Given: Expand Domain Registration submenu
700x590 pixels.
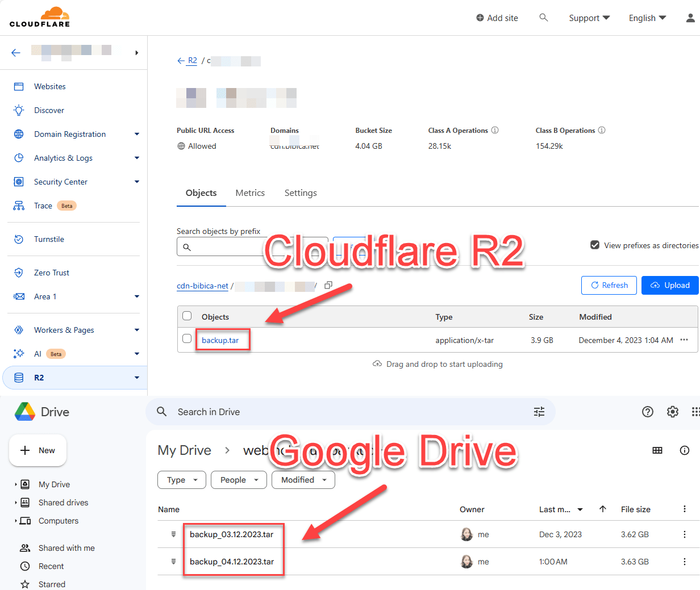Looking at the screenshot, I should [136, 134].
